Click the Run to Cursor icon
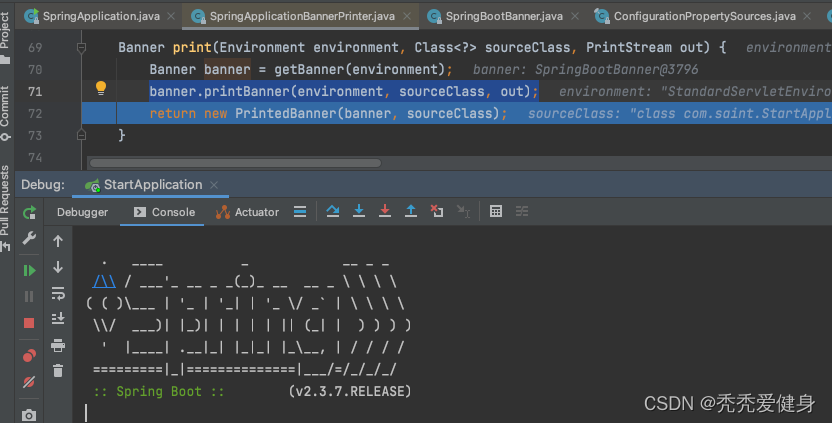Image resolution: width=832 pixels, height=423 pixels. click(463, 211)
